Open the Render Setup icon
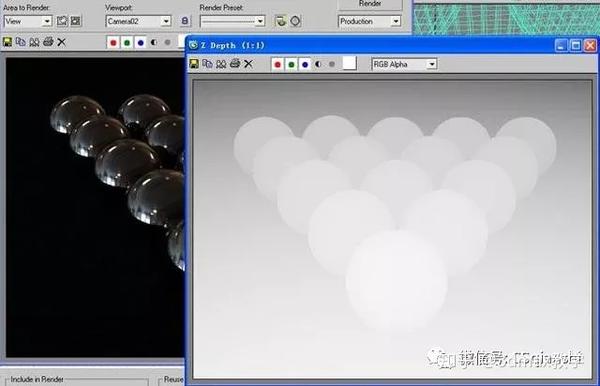The height and width of the screenshot is (386, 600). click(x=281, y=21)
